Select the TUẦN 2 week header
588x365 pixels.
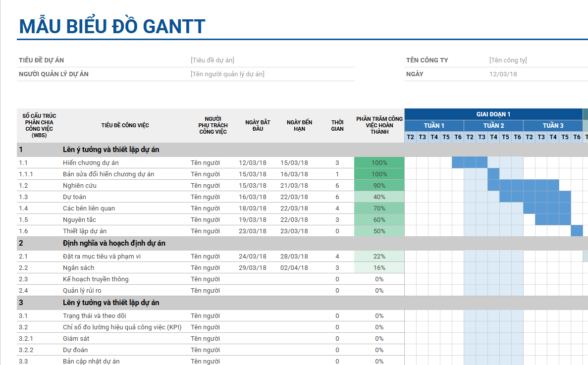493,126
